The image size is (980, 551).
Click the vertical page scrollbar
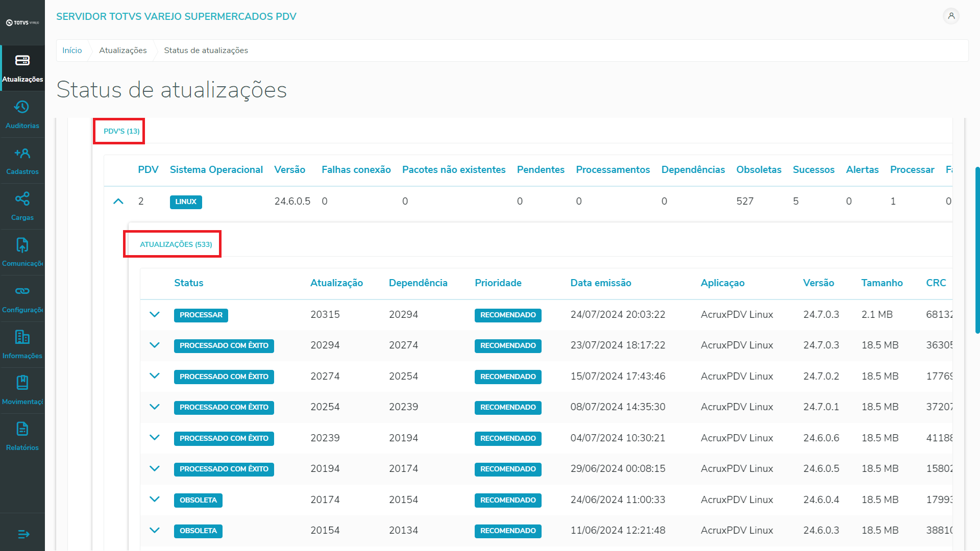coord(977,250)
